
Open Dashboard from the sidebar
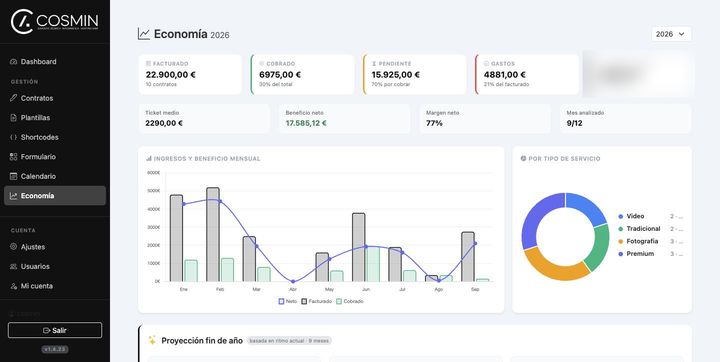(55, 62)
